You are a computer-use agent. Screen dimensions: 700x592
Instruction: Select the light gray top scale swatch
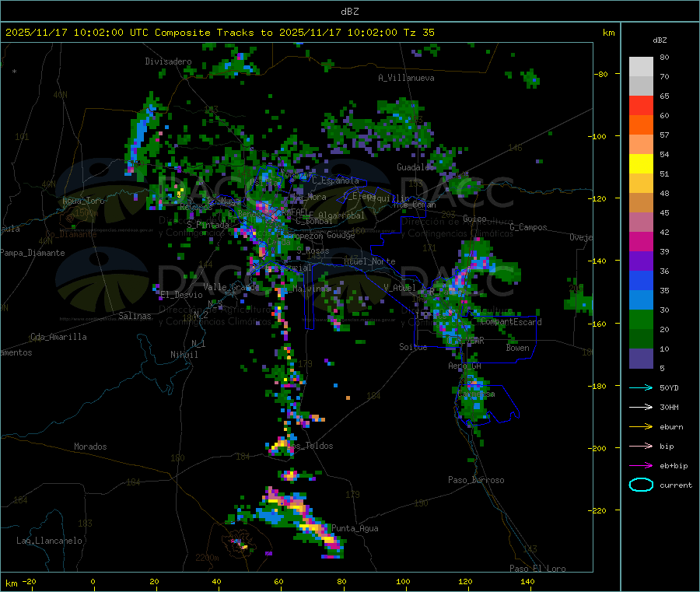641,67
